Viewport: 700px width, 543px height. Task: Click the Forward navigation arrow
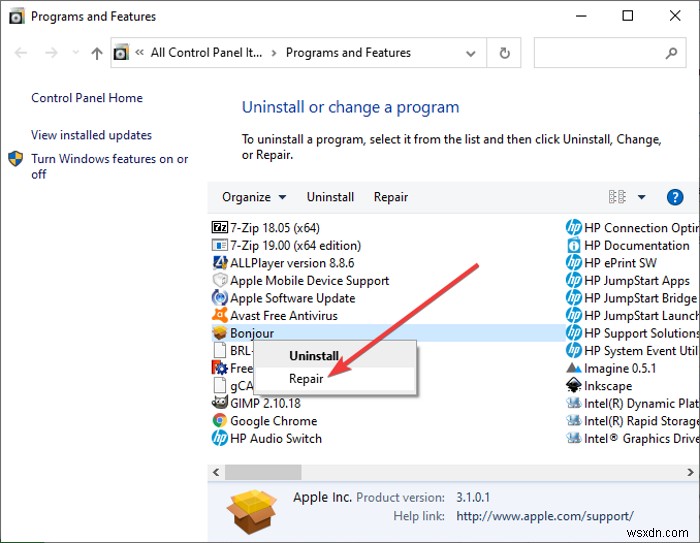point(51,53)
